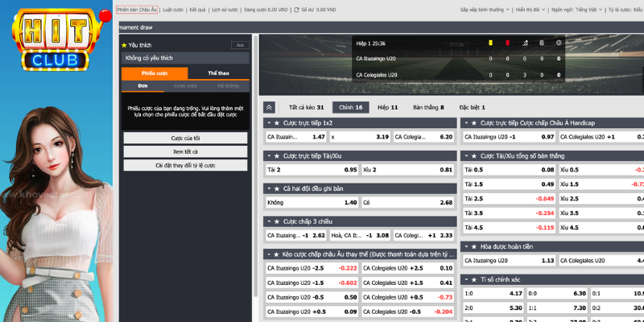Favorite the Cả hai đội đều ghi bàn market

point(277,188)
